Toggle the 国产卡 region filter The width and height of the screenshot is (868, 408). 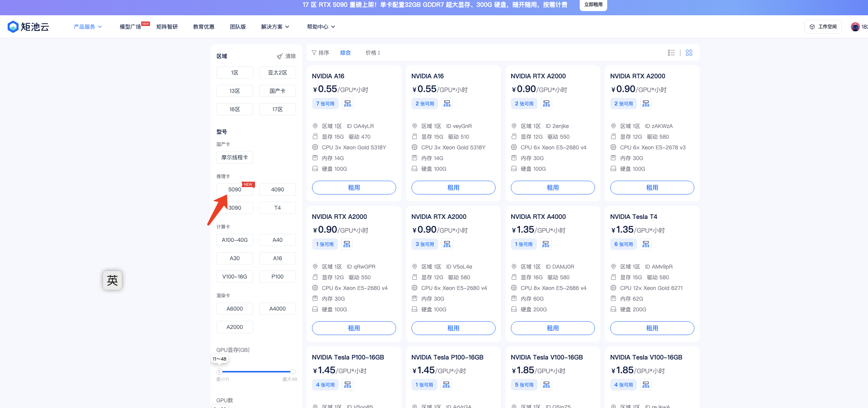(x=278, y=91)
